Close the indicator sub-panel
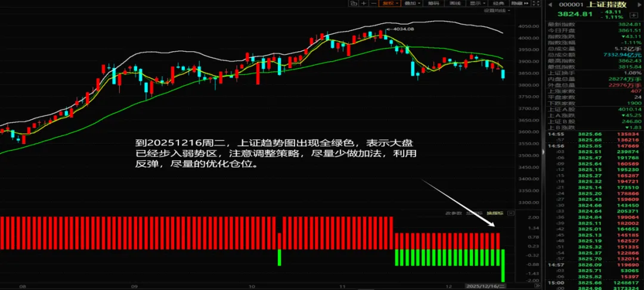644x290 pixels. pyautogui.click(x=510, y=213)
